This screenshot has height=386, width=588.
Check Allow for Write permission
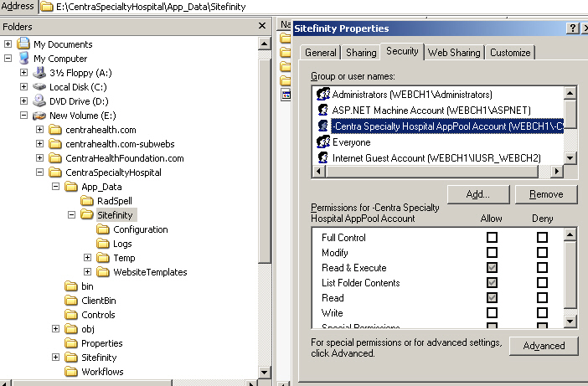pos(492,312)
